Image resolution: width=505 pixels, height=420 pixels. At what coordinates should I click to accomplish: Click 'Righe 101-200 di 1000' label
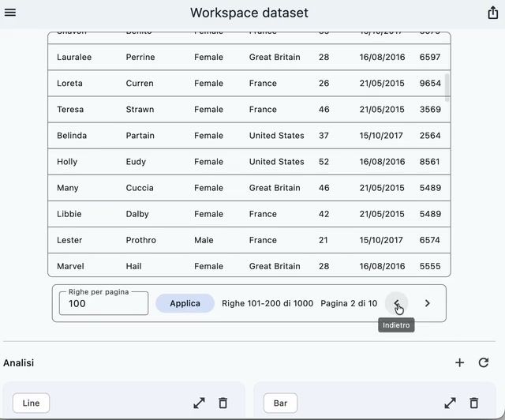pos(267,303)
